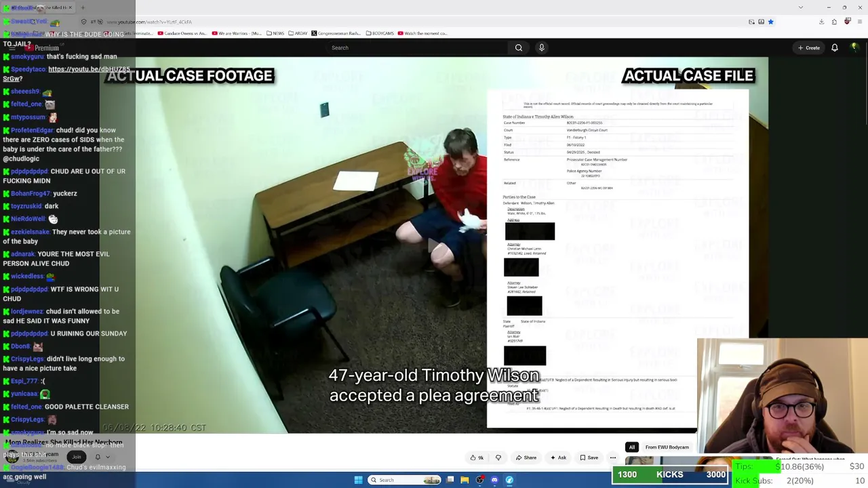This screenshot has height=488, width=868.
Task: Click the video subtitle about Timothy Wilson
Action: pos(434,385)
